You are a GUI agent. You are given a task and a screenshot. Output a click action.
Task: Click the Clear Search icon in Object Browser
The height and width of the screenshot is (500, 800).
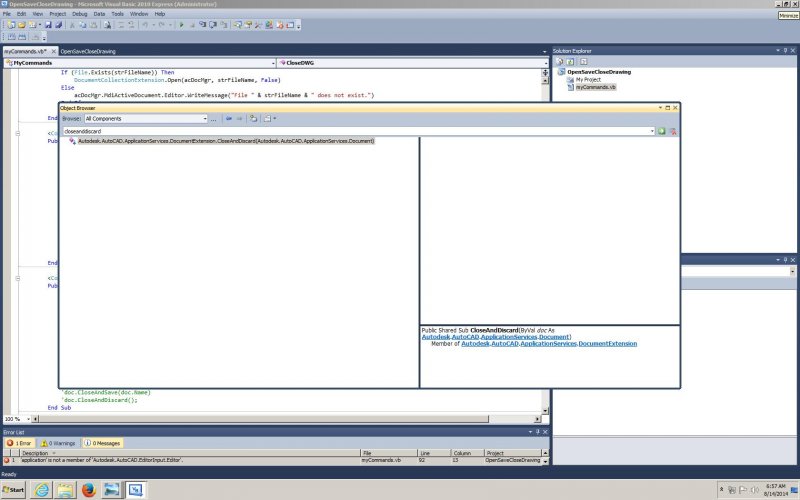(x=673, y=131)
